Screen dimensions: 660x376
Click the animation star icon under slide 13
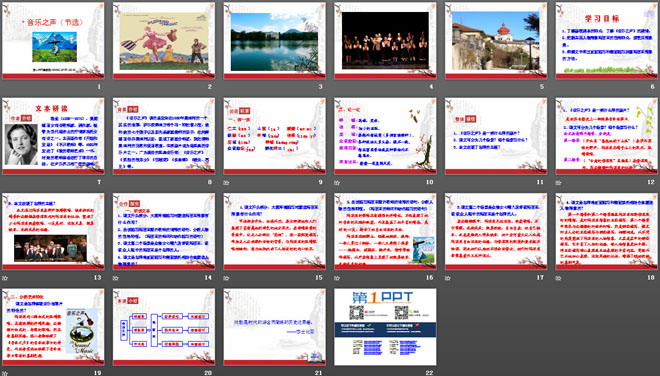(x=5, y=278)
